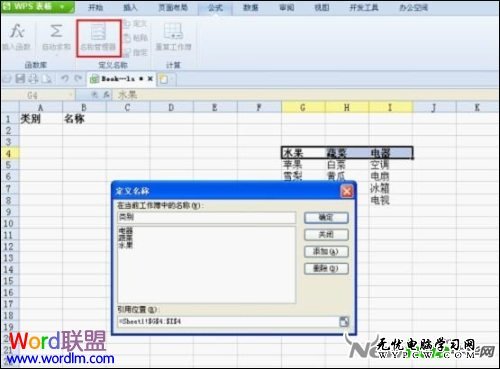500x369 pixels.
Task: Select cell containing 电视
Action: point(391,200)
